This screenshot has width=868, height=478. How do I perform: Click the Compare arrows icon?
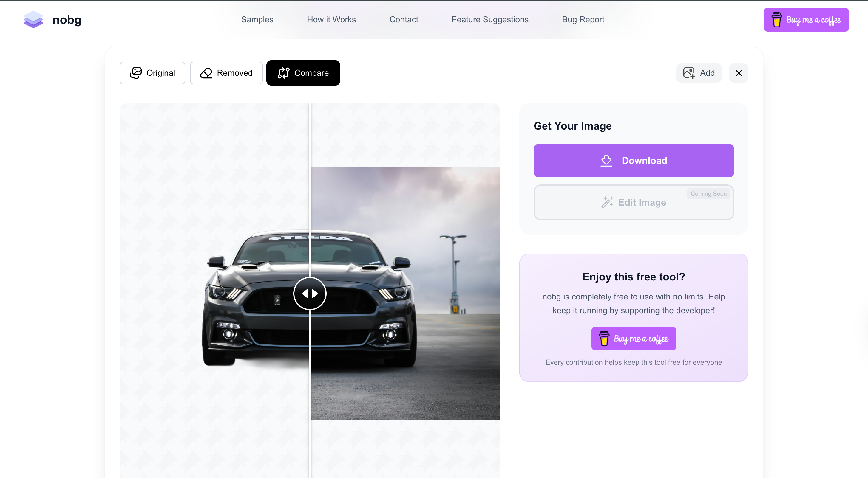point(283,73)
